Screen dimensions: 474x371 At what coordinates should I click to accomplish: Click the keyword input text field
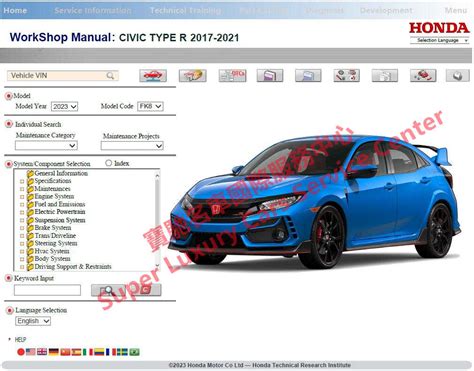click(x=47, y=290)
